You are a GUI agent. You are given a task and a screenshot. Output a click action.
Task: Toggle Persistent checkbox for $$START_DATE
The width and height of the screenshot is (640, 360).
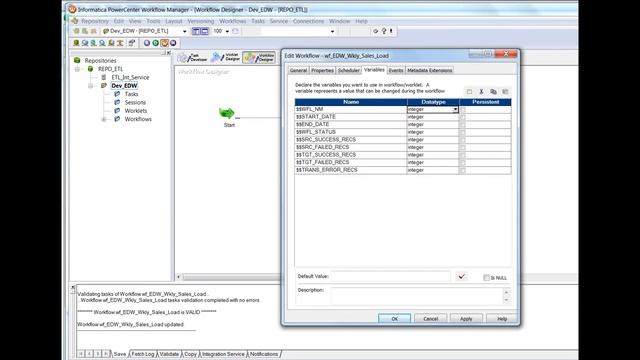pyautogui.click(x=462, y=117)
